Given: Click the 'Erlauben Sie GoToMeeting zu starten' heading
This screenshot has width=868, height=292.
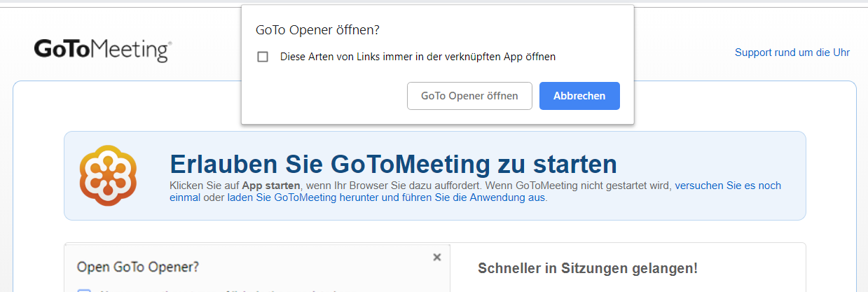Looking at the screenshot, I should coord(393,164).
